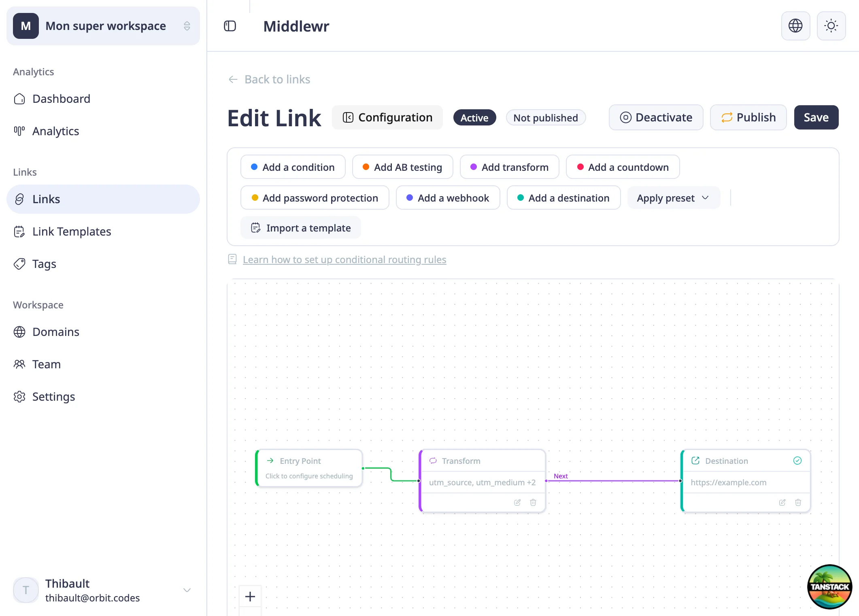859x616 pixels.
Task: Add a destination node
Action: (563, 198)
